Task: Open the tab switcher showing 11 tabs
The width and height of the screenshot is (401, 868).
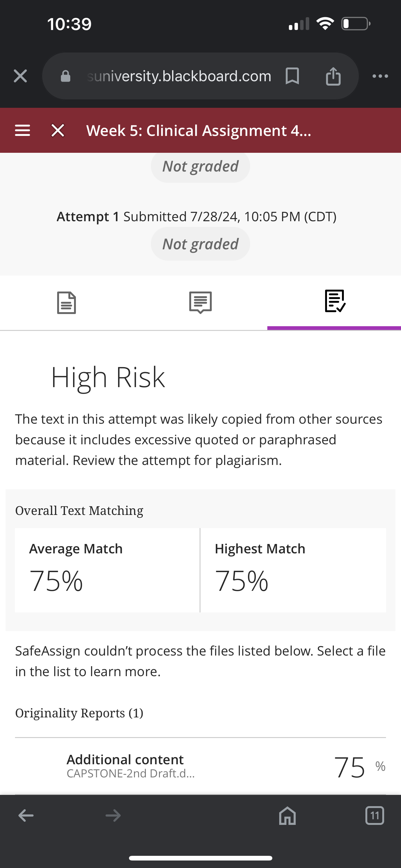Action: [374, 816]
